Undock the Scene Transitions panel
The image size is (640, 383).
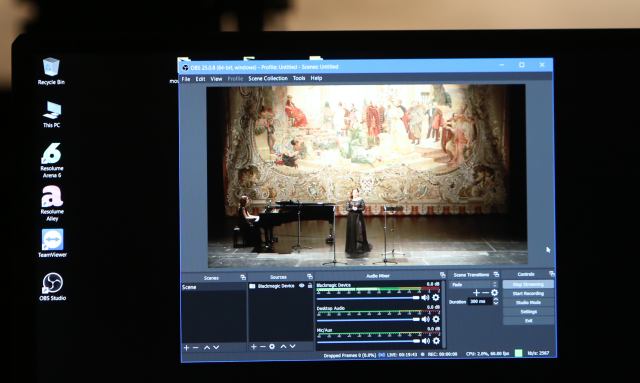tap(496, 274)
